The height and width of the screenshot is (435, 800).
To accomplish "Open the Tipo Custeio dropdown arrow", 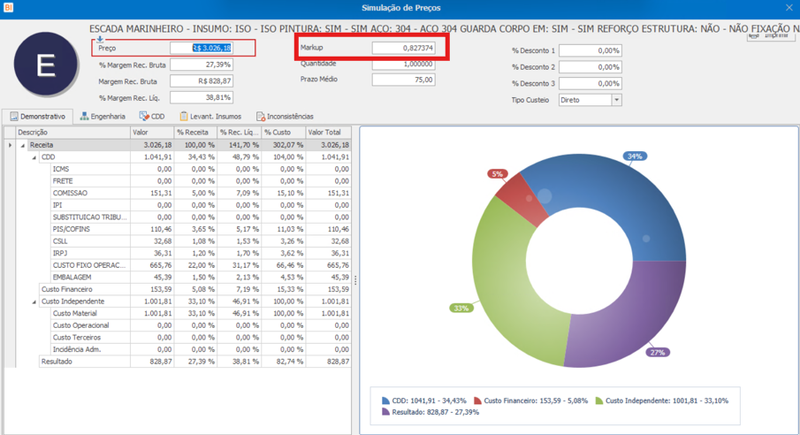I will (616, 100).
